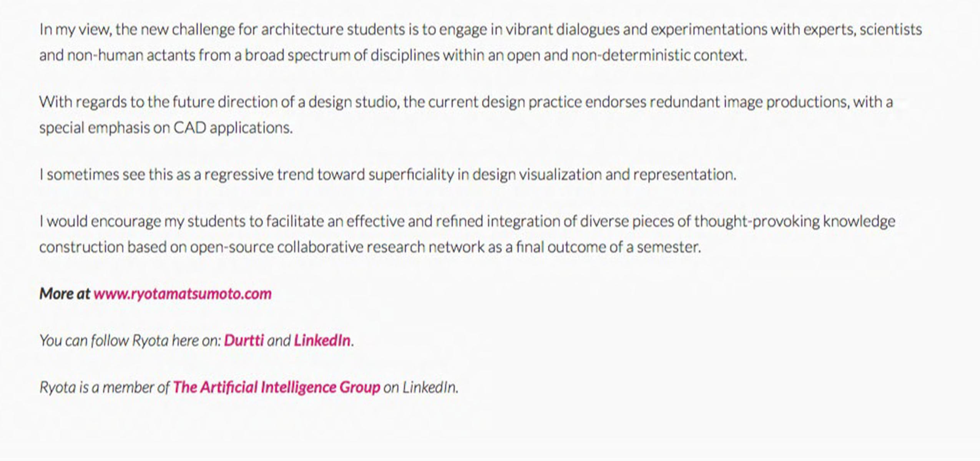Open the www.ryotamatsumoto.com link
Viewport: 980px width, 461px height.
point(182,294)
